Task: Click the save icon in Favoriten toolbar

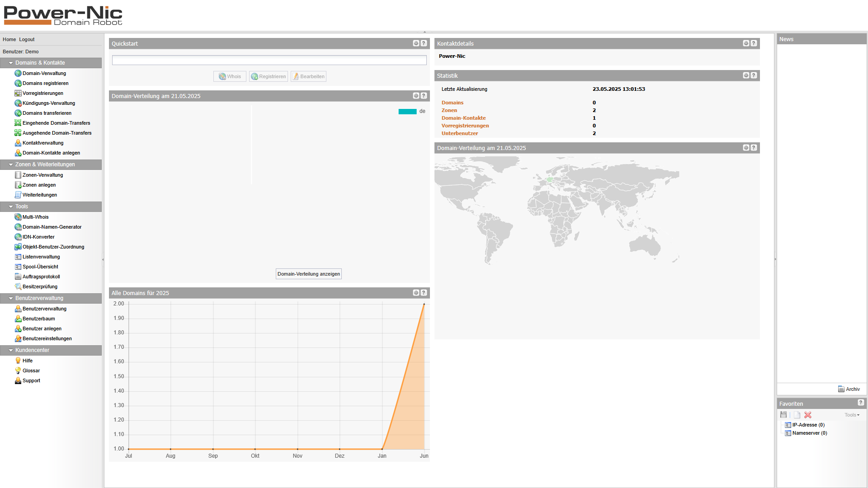Action: [x=783, y=415]
